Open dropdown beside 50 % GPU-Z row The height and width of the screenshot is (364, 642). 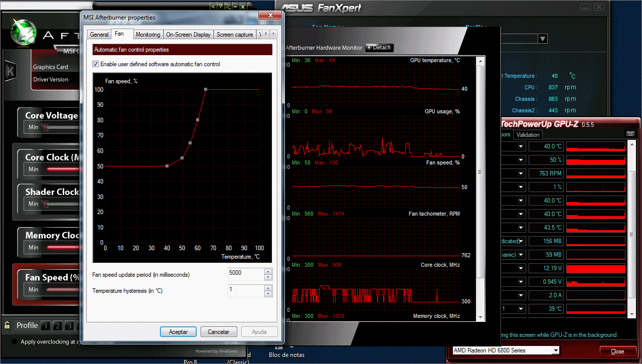click(x=521, y=160)
